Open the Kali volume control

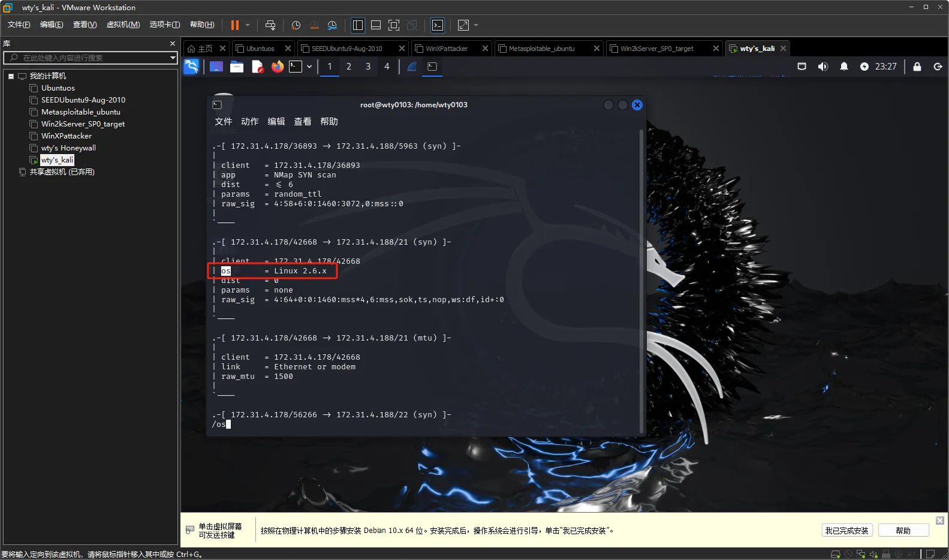click(x=823, y=67)
